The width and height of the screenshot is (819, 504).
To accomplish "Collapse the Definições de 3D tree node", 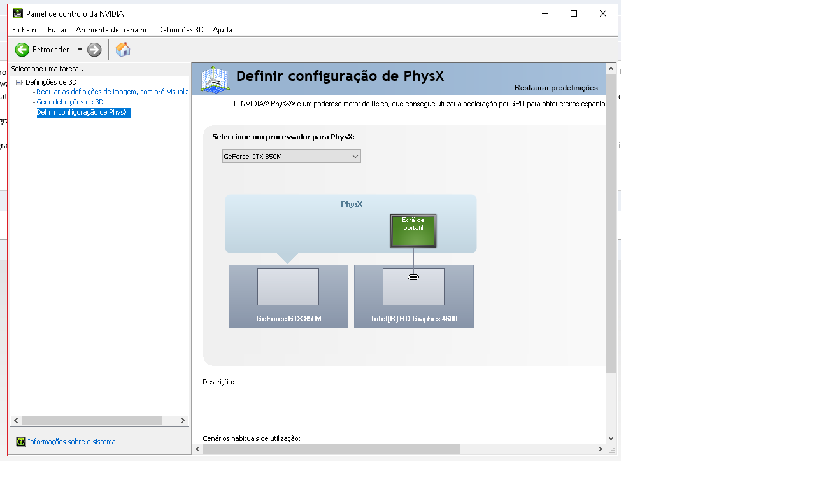I will 19,82.
